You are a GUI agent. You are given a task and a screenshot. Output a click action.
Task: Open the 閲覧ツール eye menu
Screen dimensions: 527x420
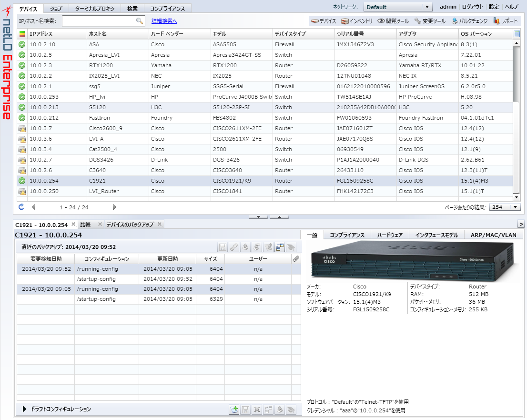point(393,21)
